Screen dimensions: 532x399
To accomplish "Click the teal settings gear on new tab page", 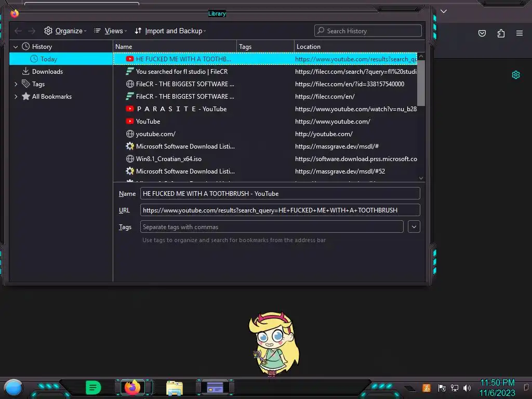I will 516,75.
